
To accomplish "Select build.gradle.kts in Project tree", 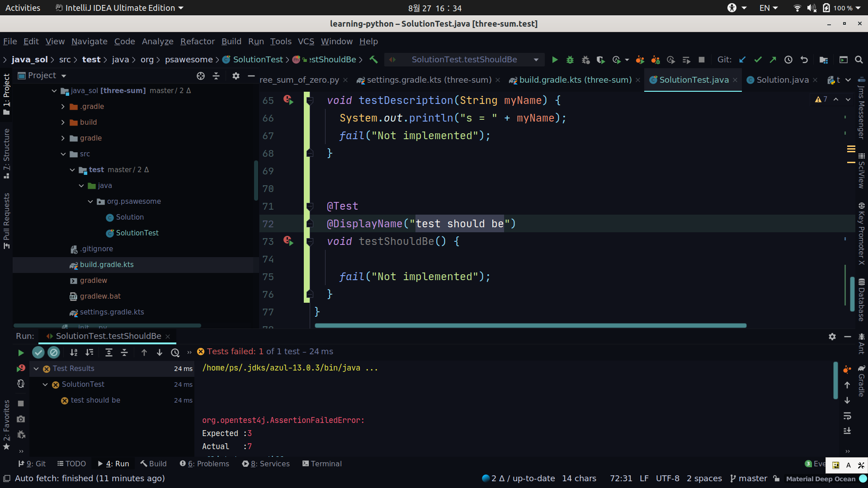I will [107, 265].
